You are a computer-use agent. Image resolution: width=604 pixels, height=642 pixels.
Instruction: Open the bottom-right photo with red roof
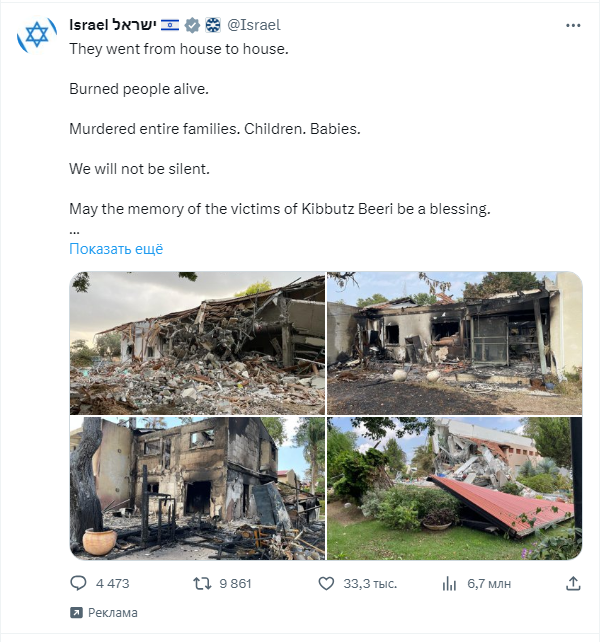tap(454, 488)
